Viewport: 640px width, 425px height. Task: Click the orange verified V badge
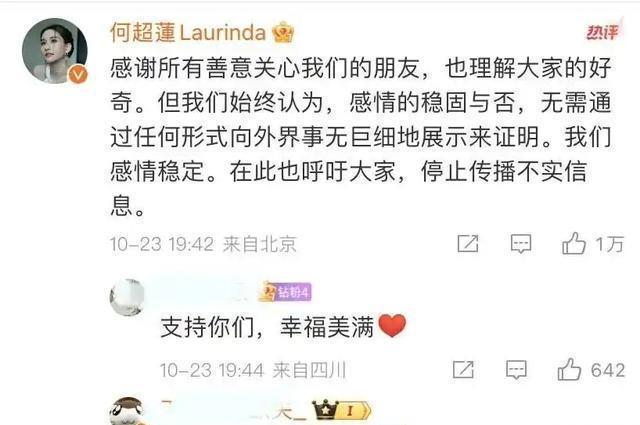78,75
